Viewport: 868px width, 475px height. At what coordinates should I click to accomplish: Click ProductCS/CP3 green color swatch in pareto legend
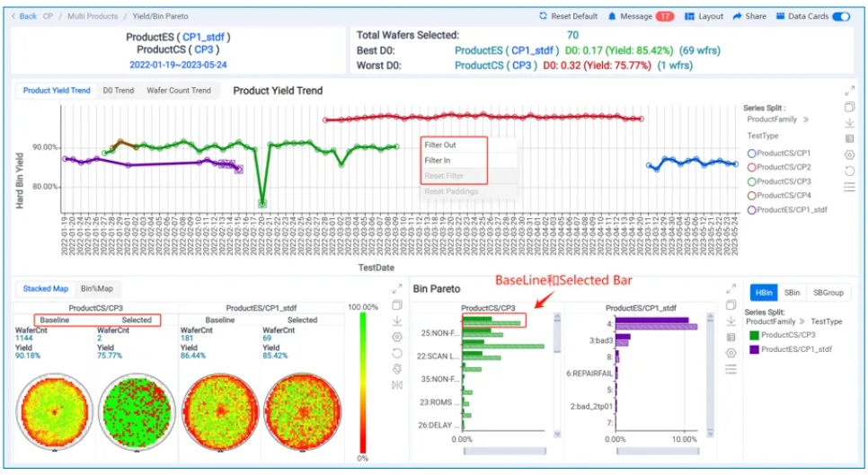(754, 336)
